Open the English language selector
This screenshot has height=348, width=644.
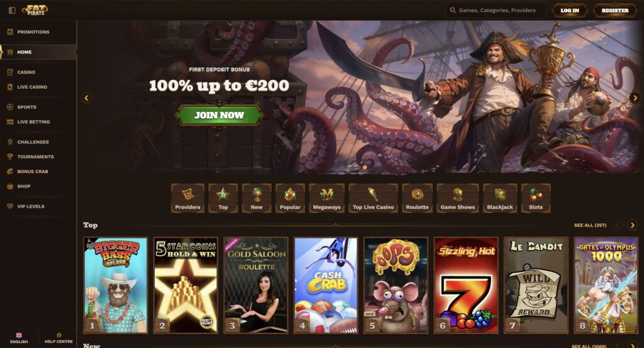point(19,338)
